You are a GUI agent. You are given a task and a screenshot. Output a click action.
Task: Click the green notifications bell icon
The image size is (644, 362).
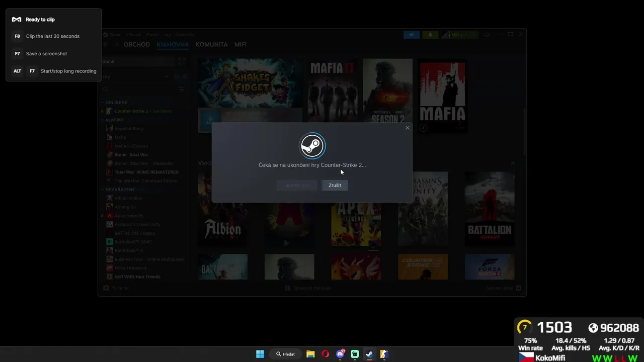click(x=430, y=35)
